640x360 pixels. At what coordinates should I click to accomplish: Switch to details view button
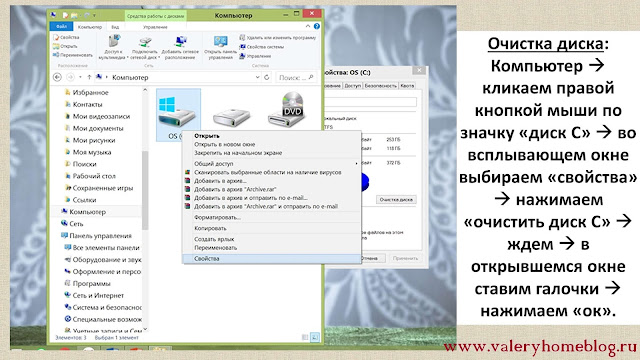pos(305,337)
